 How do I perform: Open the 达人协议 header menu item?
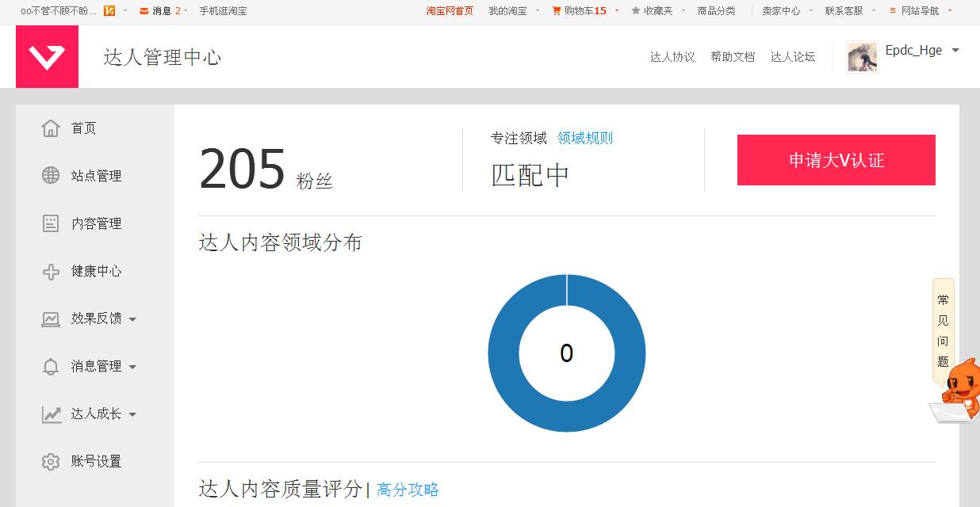click(672, 57)
